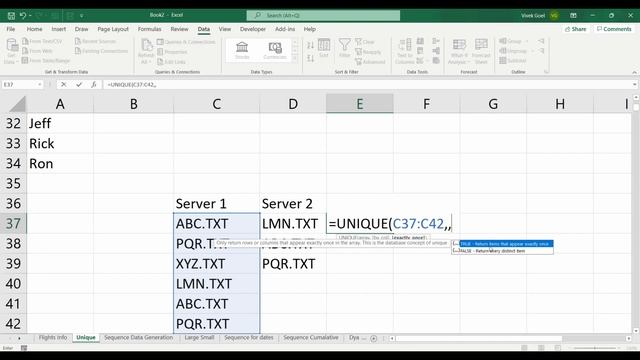640x360 pixels.
Task: Open Outline group dialog launcher
Action: [x=546, y=72]
